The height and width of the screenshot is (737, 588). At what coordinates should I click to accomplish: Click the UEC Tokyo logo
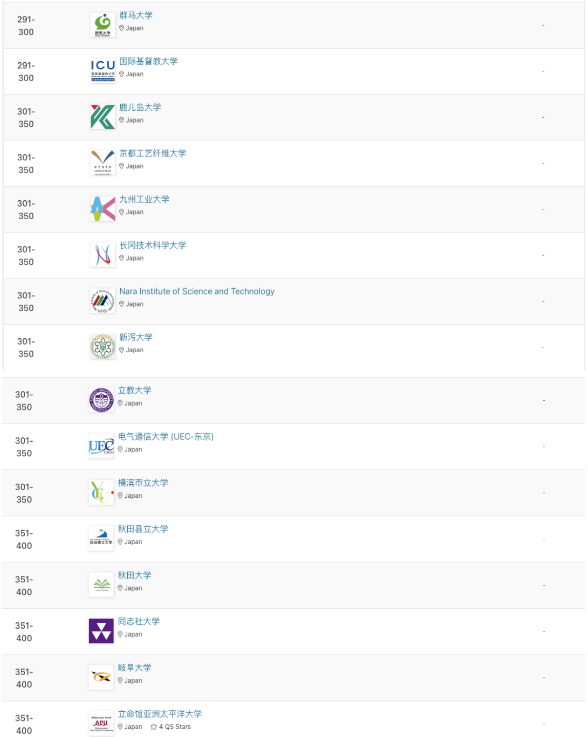click(101, 447)
